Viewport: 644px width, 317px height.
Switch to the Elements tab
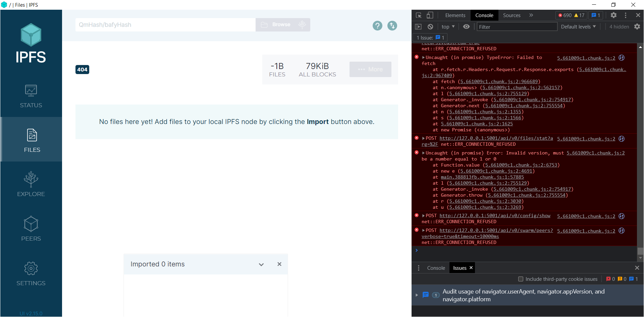coord(455,15)
